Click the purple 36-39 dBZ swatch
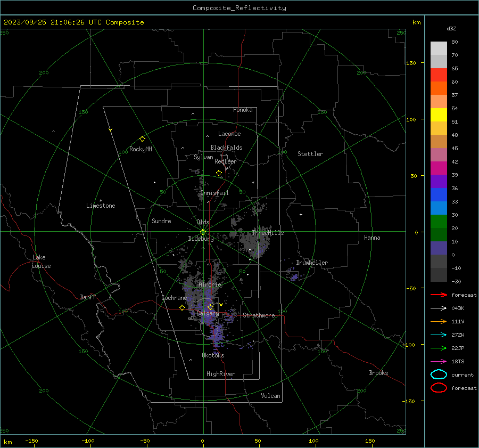Viewport: 479px width, 448px height. point(439,181)
